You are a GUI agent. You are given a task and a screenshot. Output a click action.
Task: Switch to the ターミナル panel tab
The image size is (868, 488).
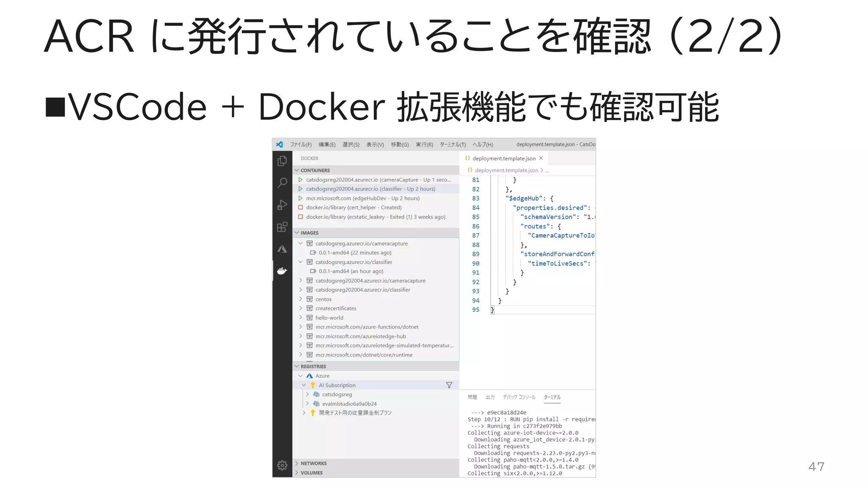point(552,397)
